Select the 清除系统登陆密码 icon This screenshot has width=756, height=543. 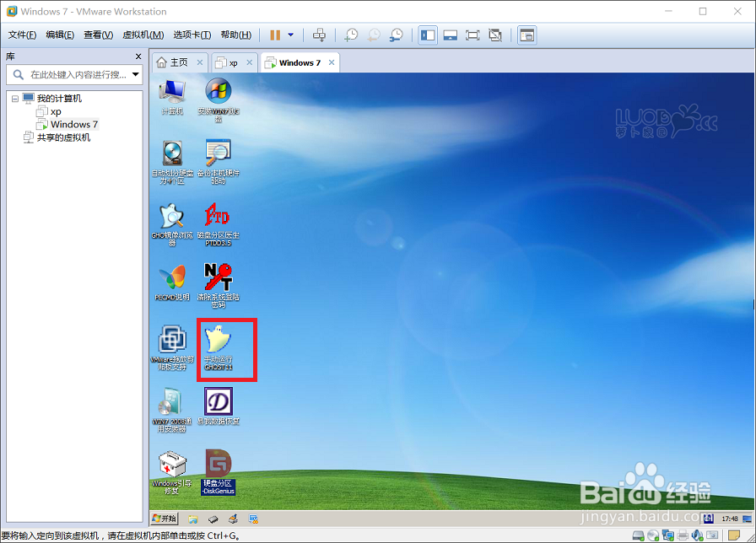click(219, 286)
